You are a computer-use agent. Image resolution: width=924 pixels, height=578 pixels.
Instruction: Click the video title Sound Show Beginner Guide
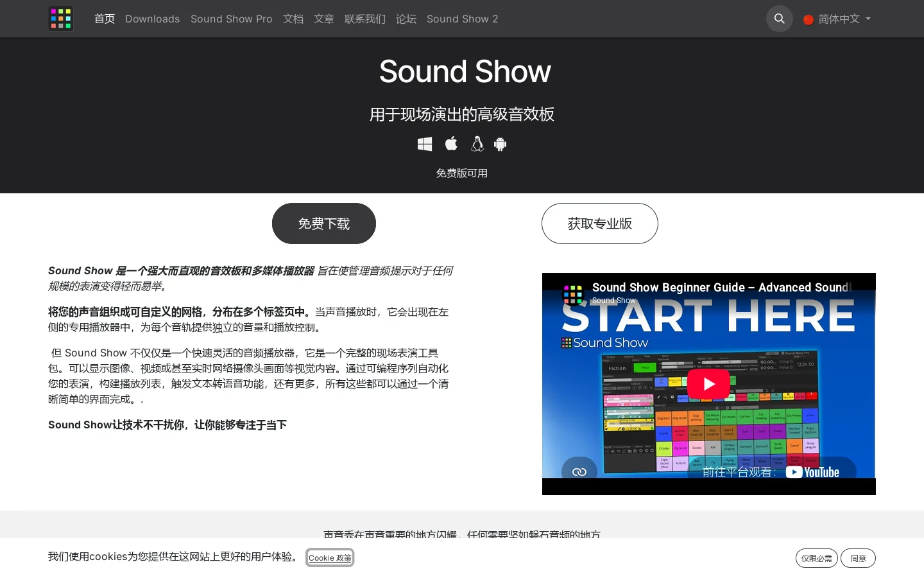coord(722,287)
